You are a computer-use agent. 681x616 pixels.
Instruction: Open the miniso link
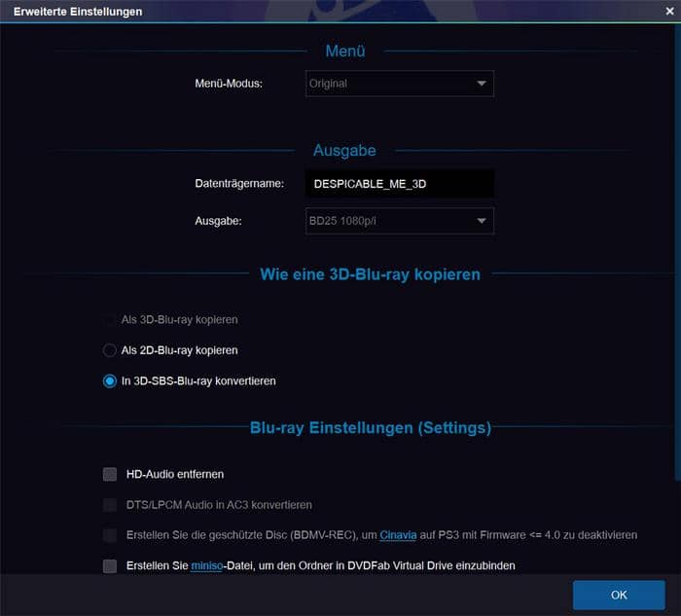click(x=206, y=565)
